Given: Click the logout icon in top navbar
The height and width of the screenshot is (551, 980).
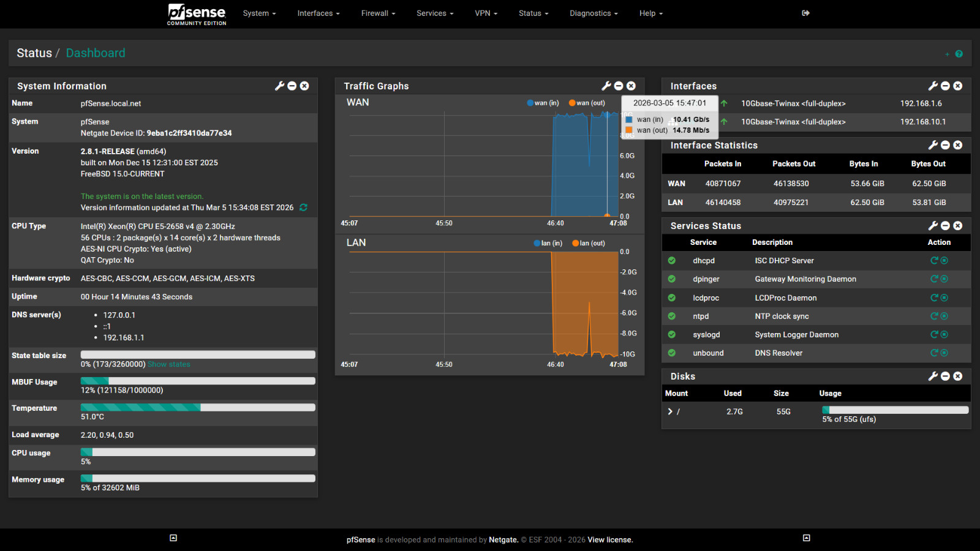Looking at the screenshot, I should (805, 13).
